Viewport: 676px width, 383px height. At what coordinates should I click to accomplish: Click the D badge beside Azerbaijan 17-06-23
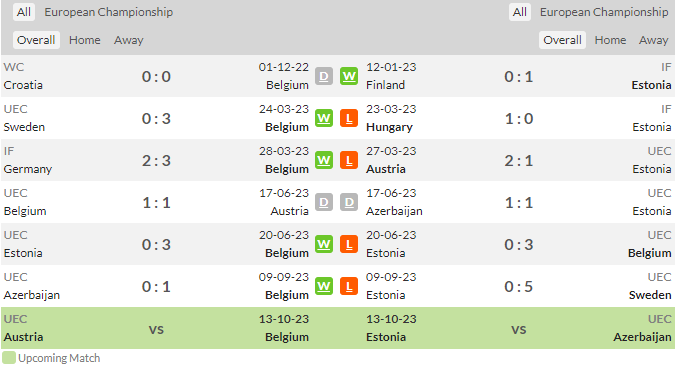pyautogui.click(x=349, y=202)
